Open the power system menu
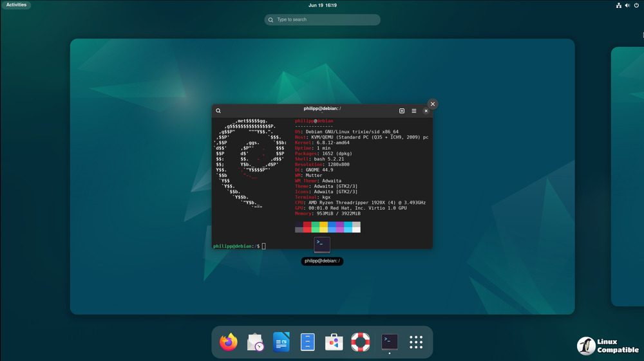The width and height of the screenshot is (644, 361). pyautogui.click(x=636, y=5)
